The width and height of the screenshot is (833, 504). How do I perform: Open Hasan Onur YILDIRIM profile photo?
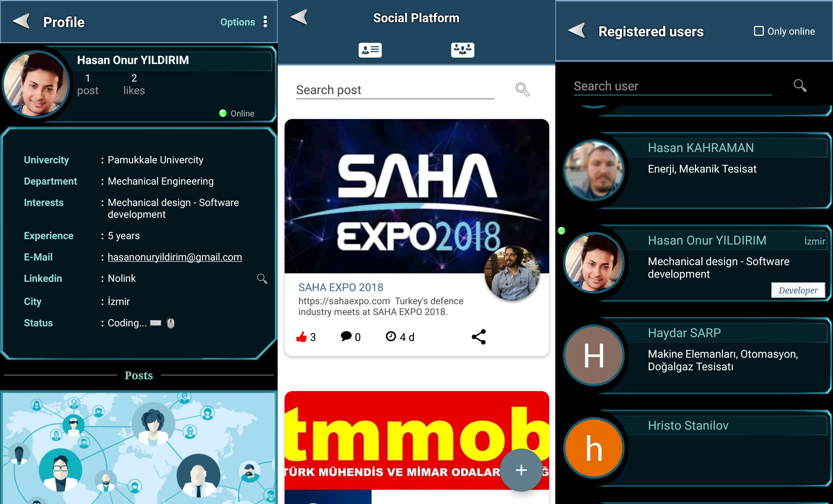(x=35, y=85)
